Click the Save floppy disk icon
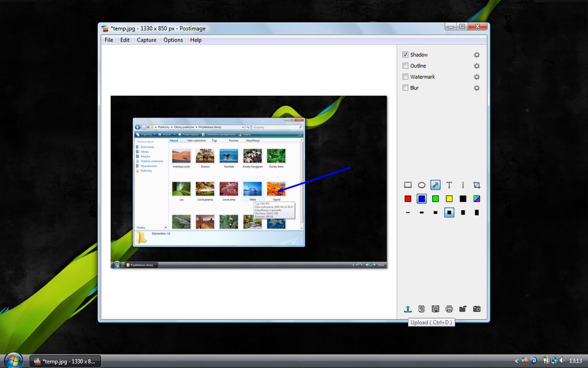 click(435, 309)
